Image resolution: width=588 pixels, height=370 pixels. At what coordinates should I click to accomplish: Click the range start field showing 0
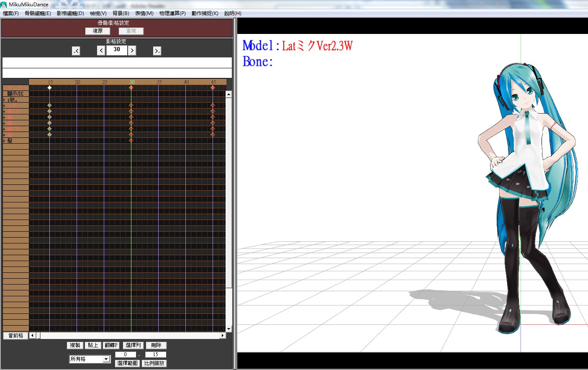125,354
